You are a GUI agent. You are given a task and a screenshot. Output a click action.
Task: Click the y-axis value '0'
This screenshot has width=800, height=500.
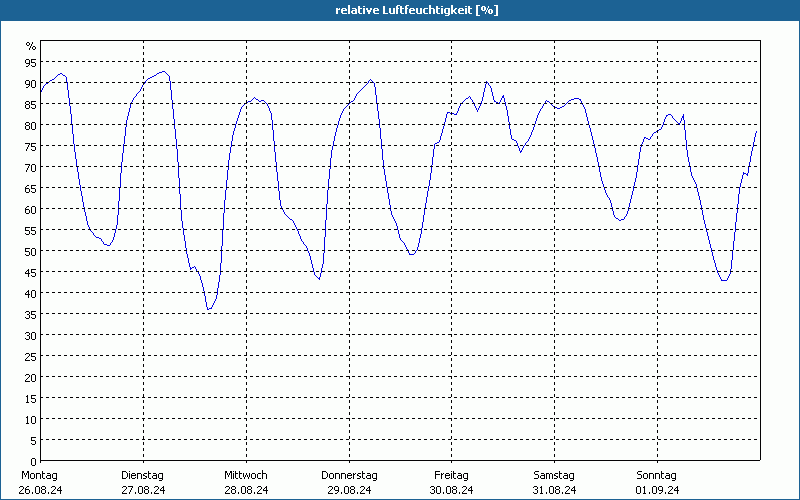(34, 462)
